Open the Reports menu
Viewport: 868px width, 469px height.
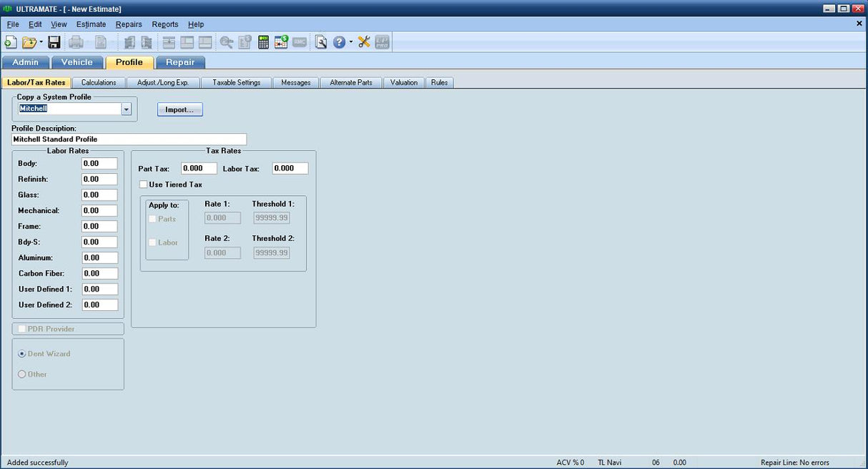point(165,24)
